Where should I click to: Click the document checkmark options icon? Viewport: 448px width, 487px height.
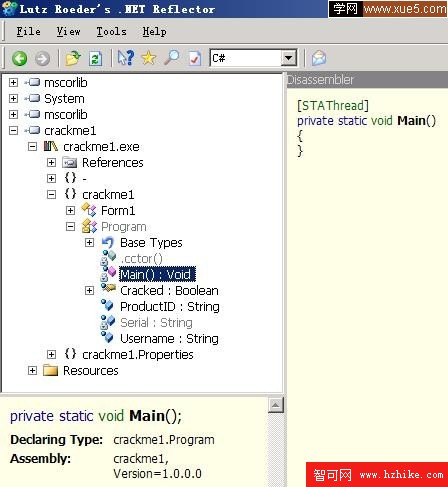[x=195, y=59]
